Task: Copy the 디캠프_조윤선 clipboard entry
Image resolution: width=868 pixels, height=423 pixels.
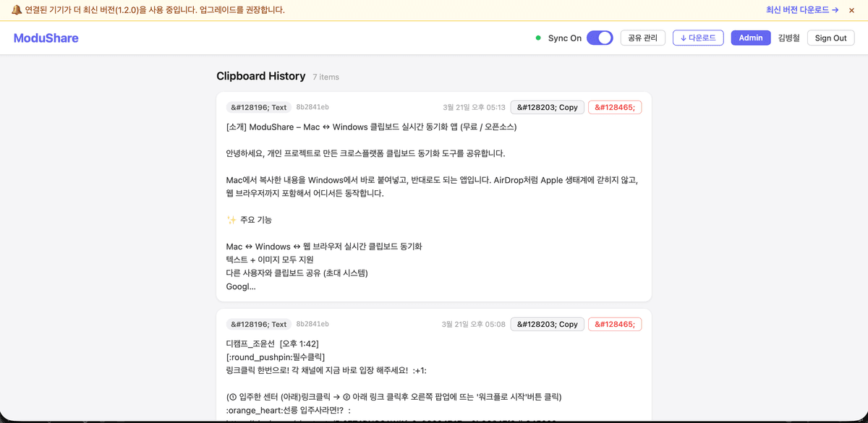Action: (547, 325)
